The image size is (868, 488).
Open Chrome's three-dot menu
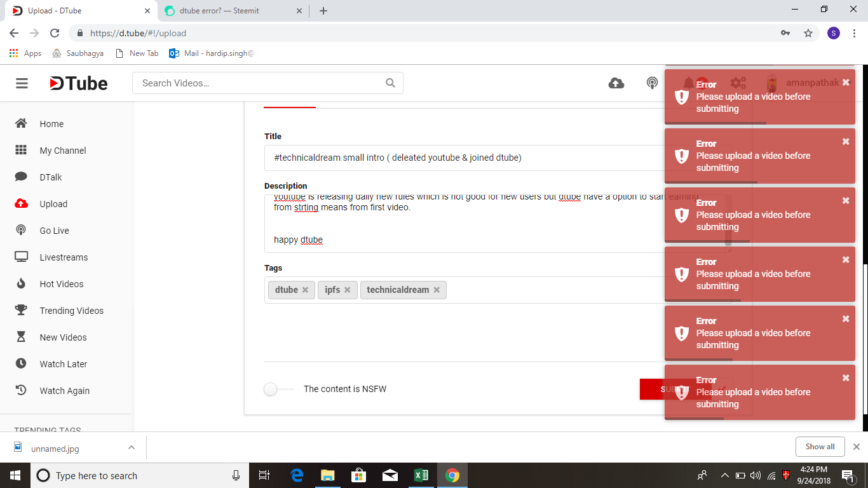coord(854,32)
